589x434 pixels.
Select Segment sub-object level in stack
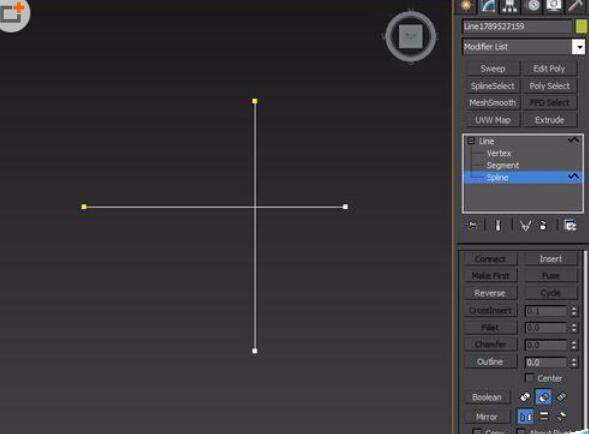(503, 165)
